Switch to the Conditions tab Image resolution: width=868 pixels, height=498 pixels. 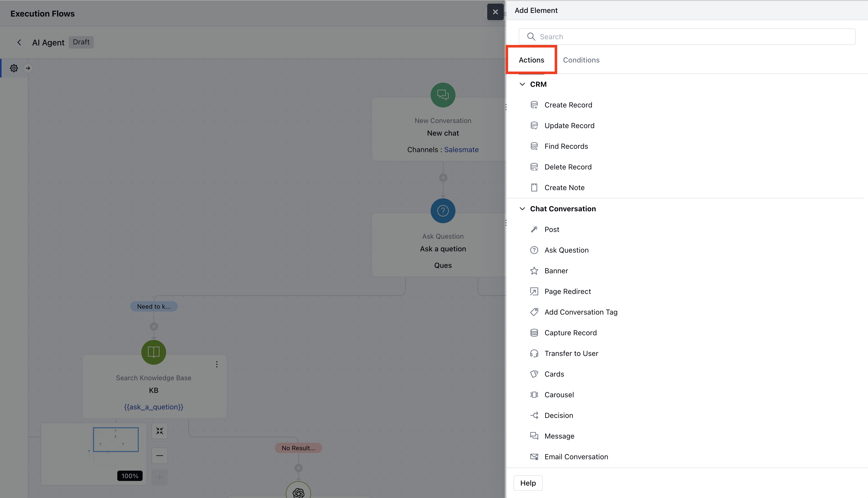coord(581,60)
